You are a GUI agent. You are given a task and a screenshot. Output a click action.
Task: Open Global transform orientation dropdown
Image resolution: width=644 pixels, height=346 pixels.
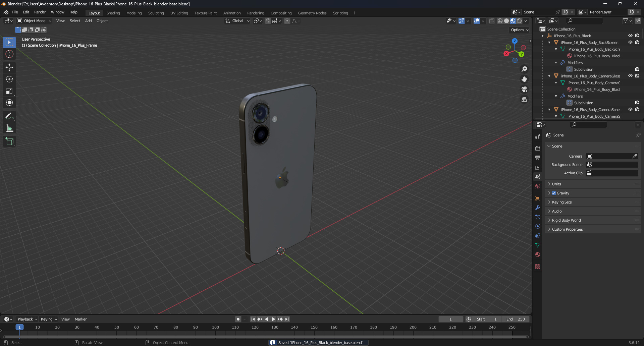(x=237, y=21)
